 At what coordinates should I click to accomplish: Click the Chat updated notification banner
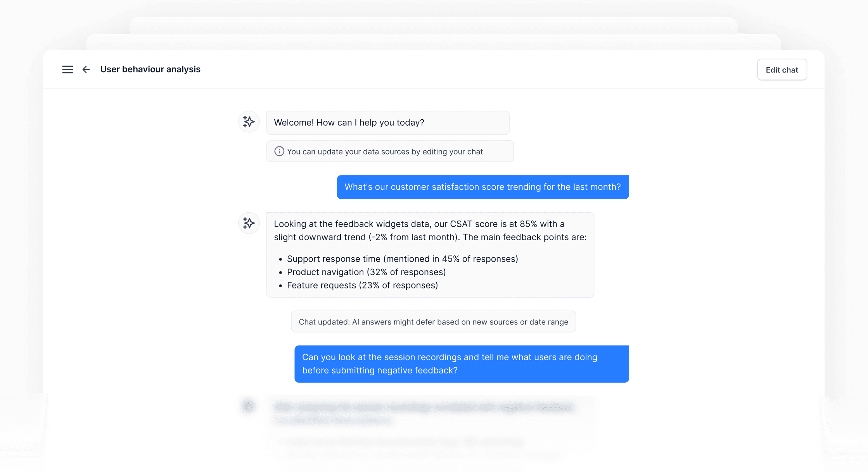tap(434, 322)
